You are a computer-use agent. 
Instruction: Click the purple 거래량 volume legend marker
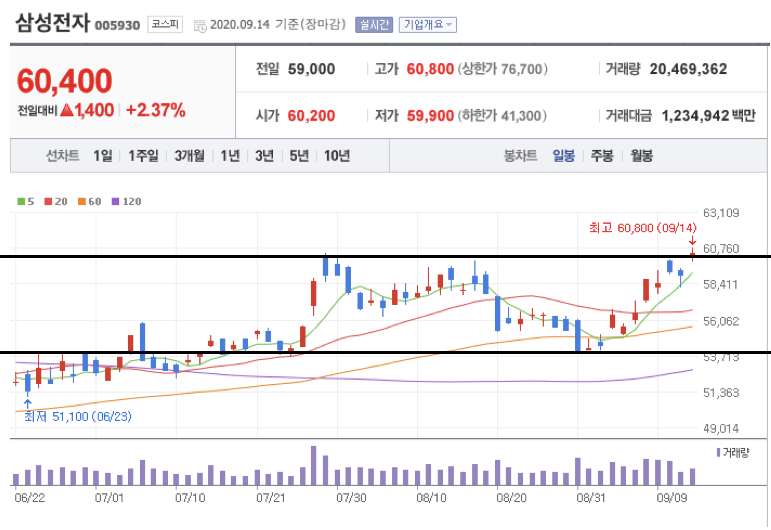point(718,452)
